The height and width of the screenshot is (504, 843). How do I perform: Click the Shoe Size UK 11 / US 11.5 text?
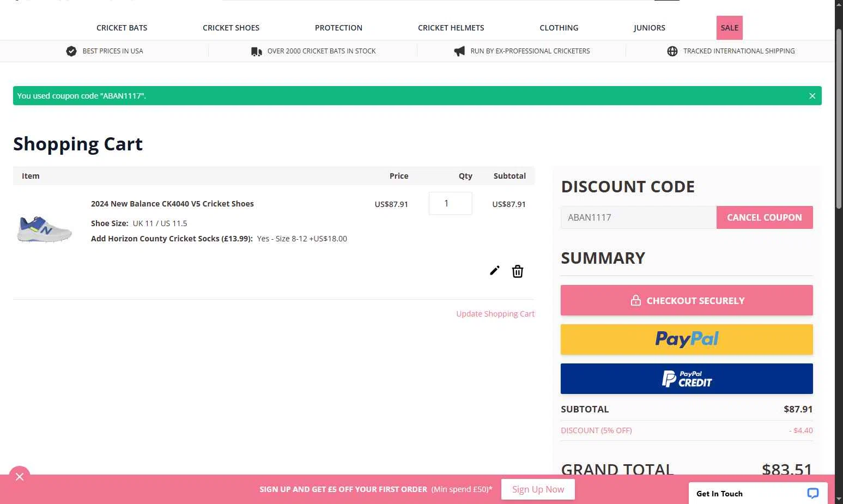point(139,223)
